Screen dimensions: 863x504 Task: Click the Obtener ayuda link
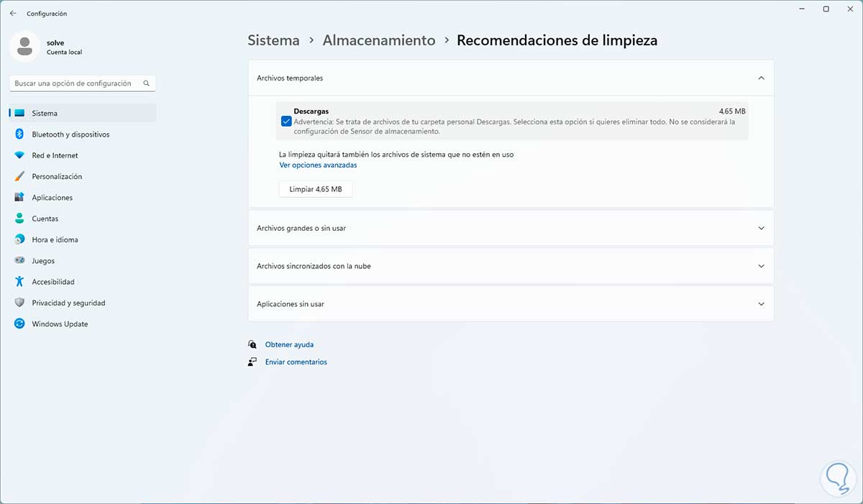(x=289, y=344)
